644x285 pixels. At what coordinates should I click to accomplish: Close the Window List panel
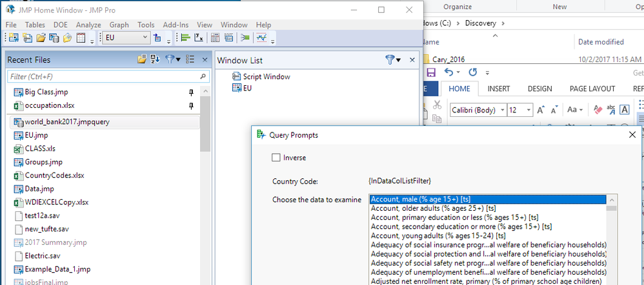[412, 60]
